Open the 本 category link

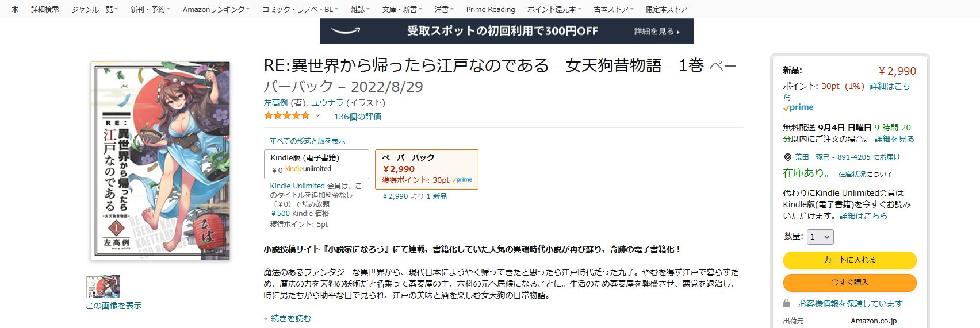pyautogui.click(x=15, y=9)
